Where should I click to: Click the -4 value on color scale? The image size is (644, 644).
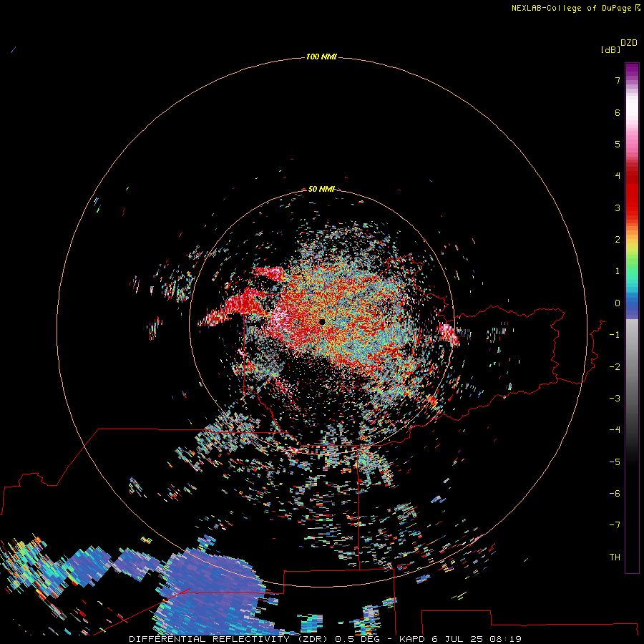[615, 430]
